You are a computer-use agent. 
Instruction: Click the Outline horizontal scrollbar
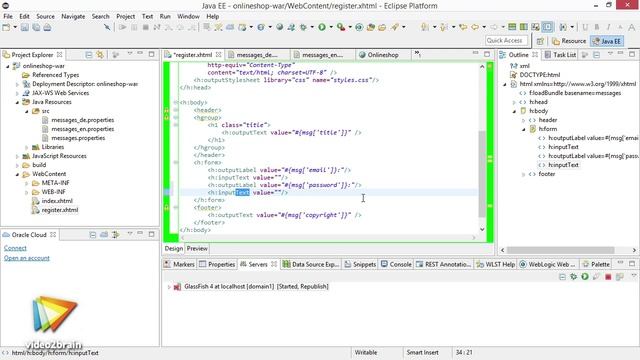pyautogui.click(x=560, y=250)
